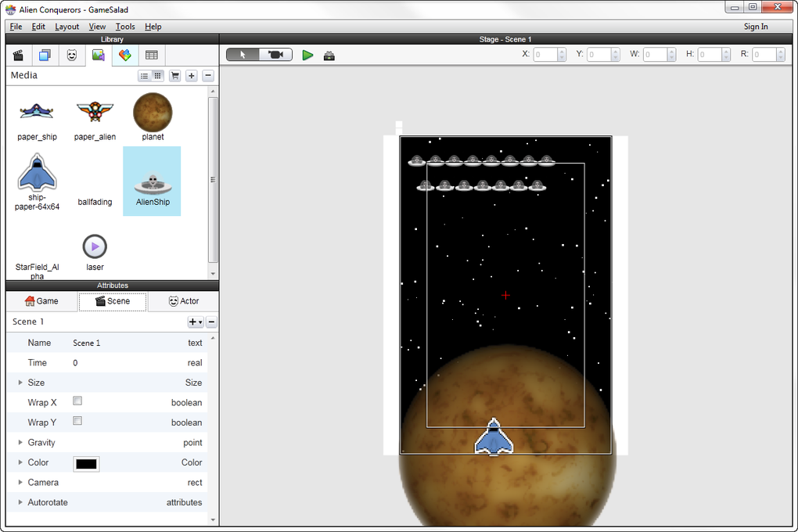Remove attribute with minus button

point(211,322)
